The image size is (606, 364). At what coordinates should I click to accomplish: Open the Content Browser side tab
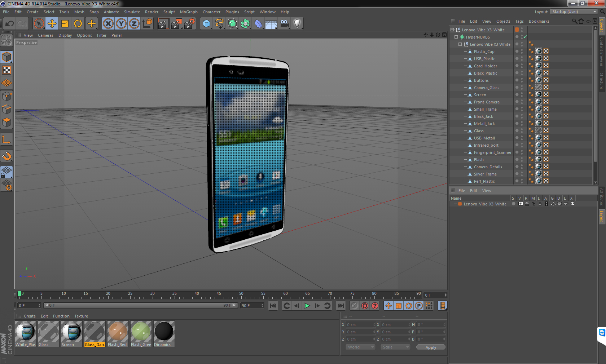602,51
